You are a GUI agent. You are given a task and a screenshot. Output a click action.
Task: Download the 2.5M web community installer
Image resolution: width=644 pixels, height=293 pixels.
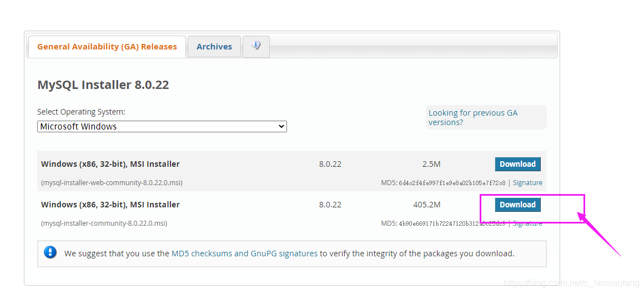click(517, 164)
